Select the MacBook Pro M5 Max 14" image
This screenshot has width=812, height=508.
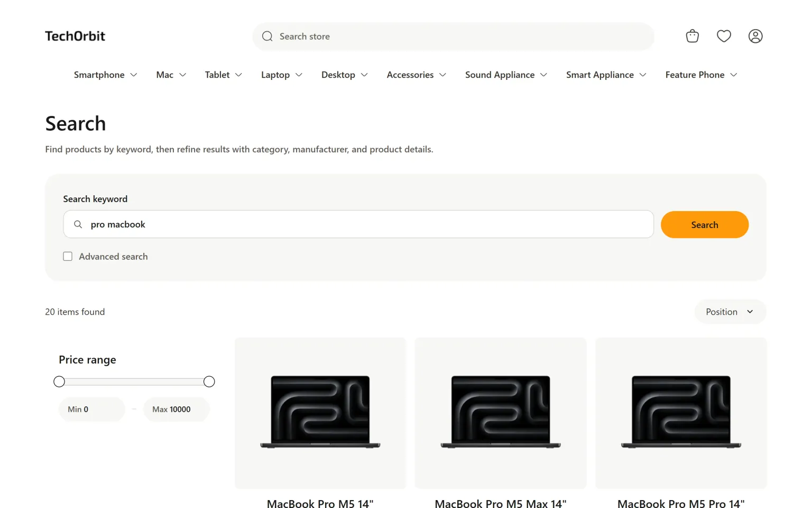[501, 413]
